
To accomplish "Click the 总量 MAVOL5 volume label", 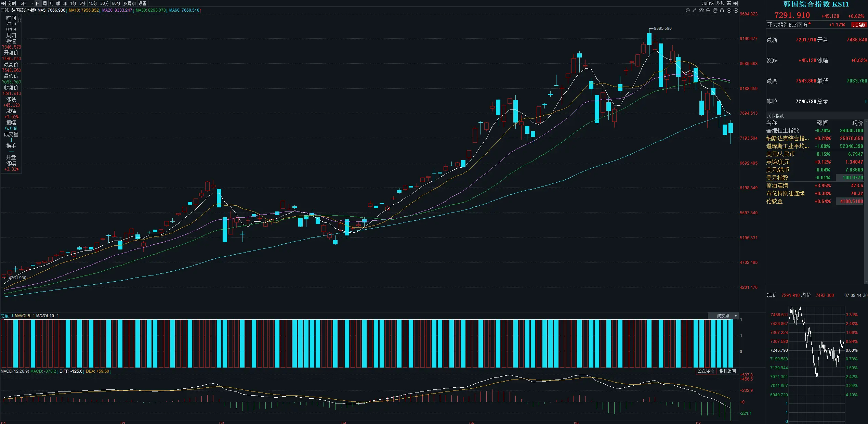I will pyautogui.click(x=29, y=316).
